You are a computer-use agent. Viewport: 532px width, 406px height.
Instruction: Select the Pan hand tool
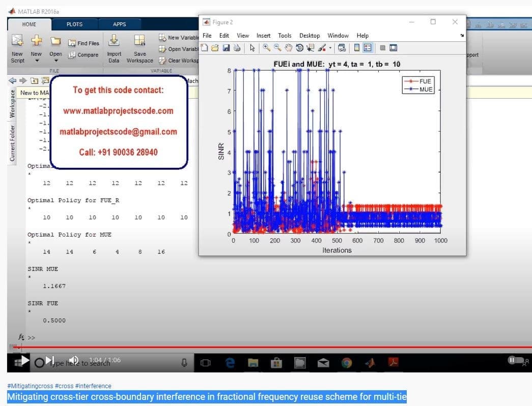(x=288, y=48)
